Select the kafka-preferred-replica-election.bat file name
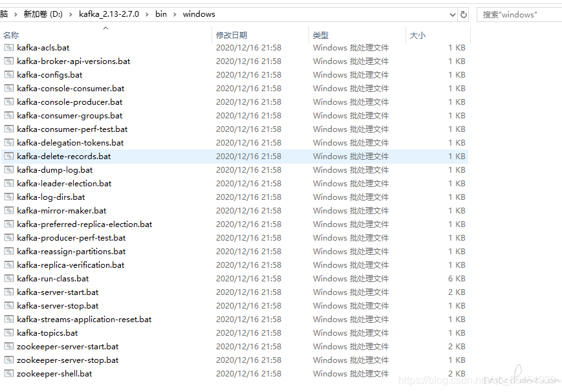Image resolution: width=562 pixels, height=392 pixels. 85,224
